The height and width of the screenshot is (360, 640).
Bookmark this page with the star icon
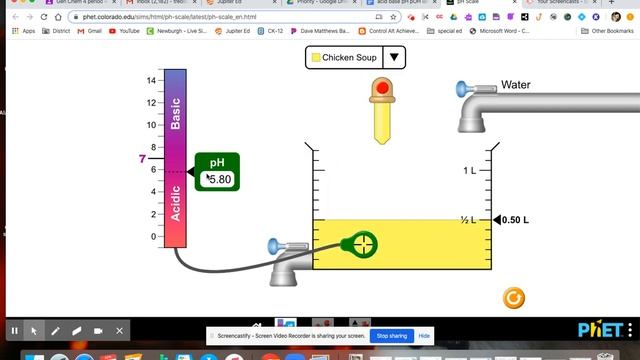393,17
